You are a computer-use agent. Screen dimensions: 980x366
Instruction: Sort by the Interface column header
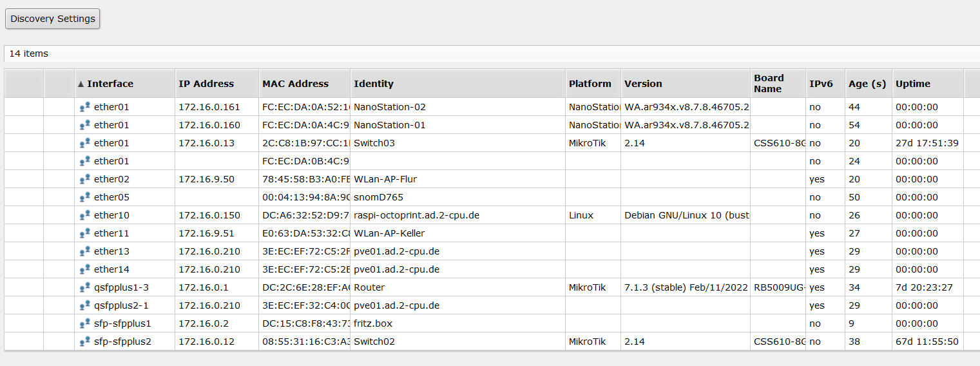pyautogui.click(x=110, y=84)
